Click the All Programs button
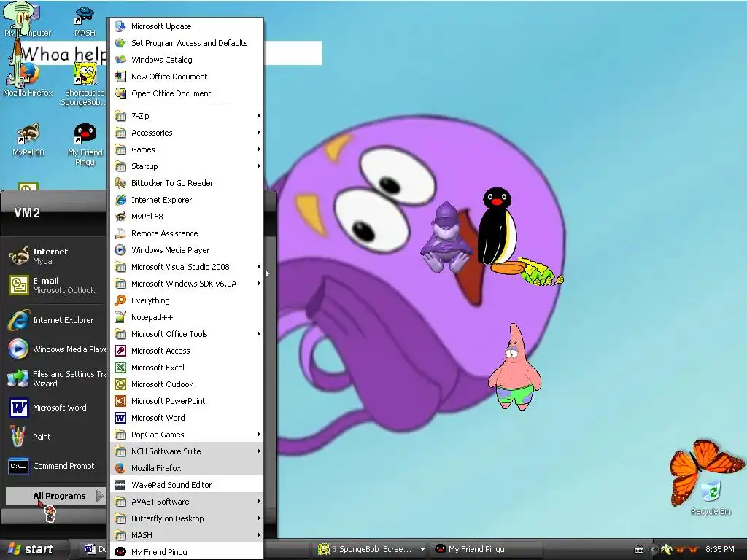The width and height of the screenshot is (747, 560). click(55, 496)
